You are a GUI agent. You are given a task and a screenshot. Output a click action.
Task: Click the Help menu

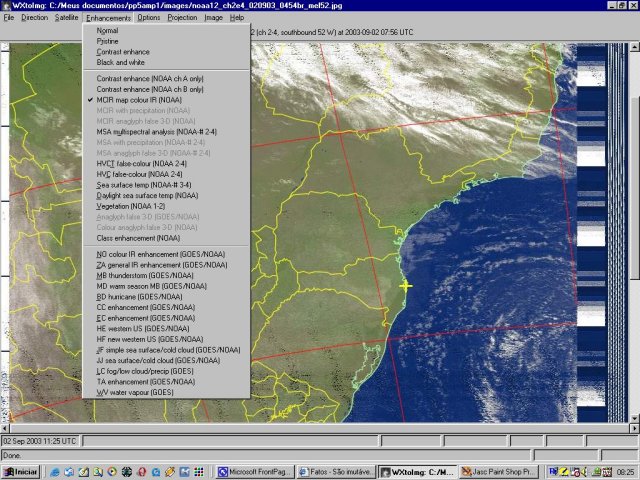pyautogui.click(x=237, y=18)
